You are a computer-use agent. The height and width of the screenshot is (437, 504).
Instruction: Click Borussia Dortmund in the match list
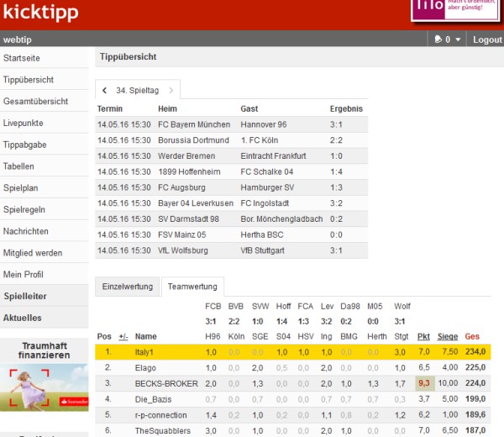[193, 140]
